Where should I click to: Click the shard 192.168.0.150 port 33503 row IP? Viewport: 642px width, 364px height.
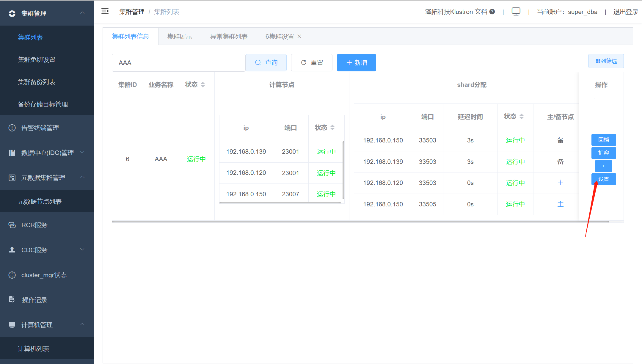coord(383,140)
